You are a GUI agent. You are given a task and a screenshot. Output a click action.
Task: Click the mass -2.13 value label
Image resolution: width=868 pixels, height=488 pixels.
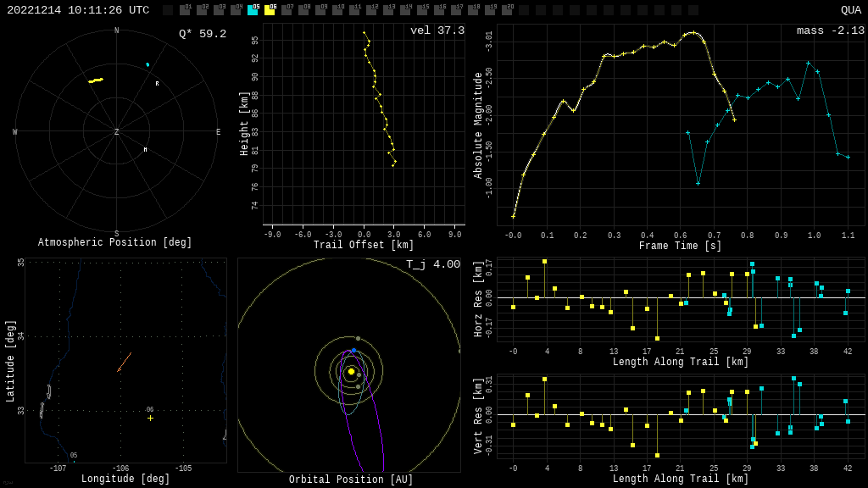pyautogui.click(x=830, y=30)
